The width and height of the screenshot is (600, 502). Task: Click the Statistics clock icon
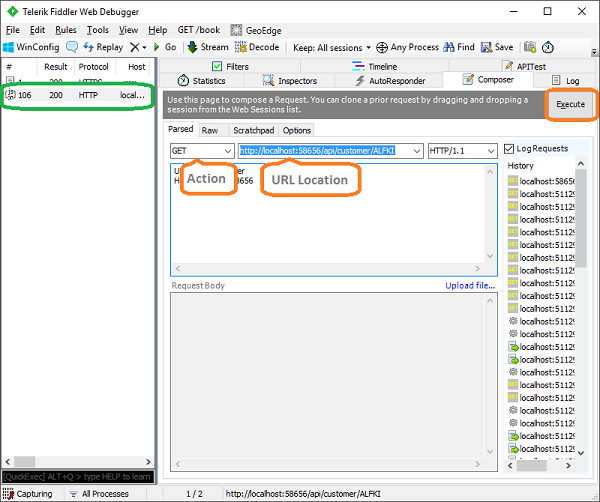click(183, 80)
